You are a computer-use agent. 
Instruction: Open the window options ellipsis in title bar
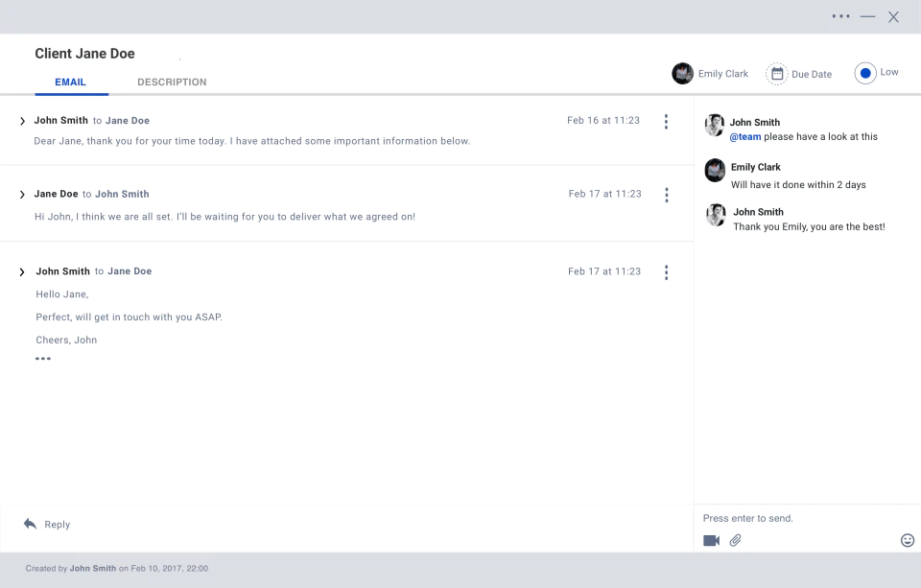(x=840, y=16)
